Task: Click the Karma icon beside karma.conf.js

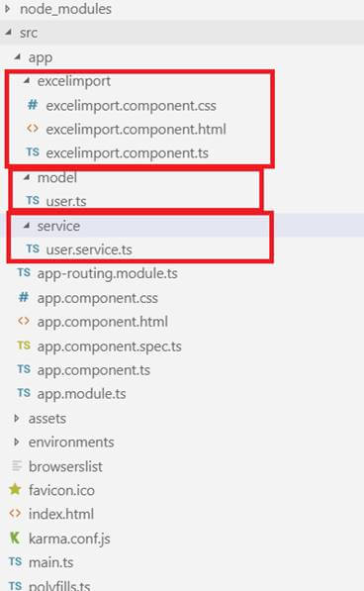Action: (x=15, y=538)
